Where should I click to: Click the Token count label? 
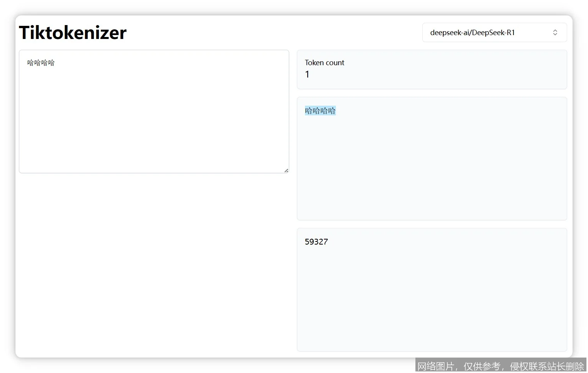coord(324,62)
